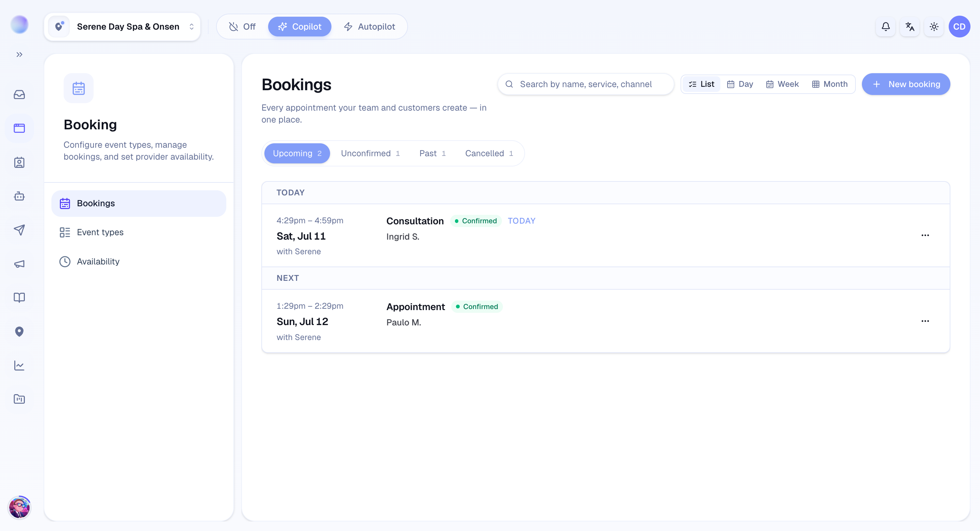This screenshot has width=980, height=531.
Task: Click the plus icon in New booking
Action: [877, 84]
